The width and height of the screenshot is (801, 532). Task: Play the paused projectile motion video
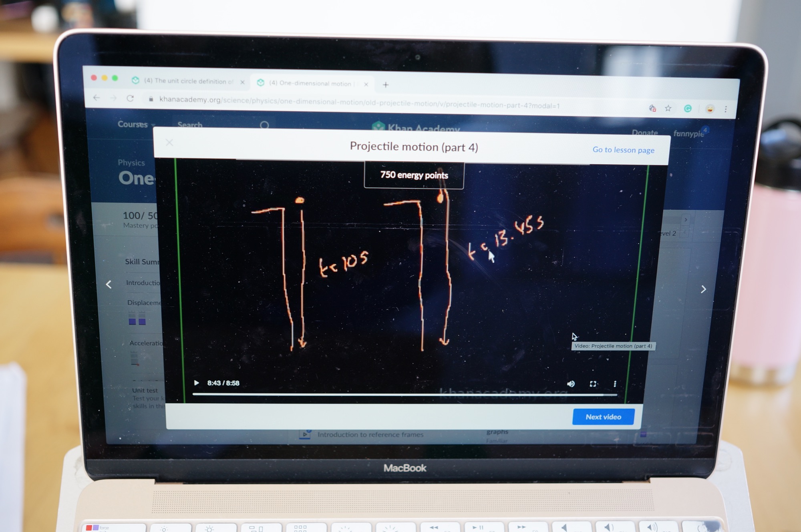coord(196,383)
